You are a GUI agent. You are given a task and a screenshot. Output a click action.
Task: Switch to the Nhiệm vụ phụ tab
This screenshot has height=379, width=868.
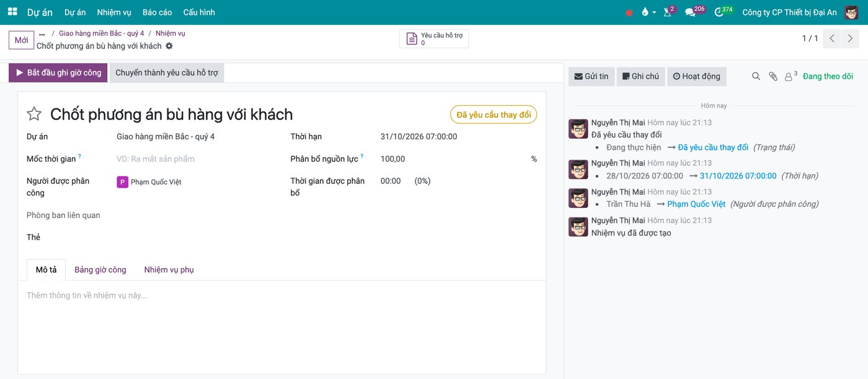(169, 270)
